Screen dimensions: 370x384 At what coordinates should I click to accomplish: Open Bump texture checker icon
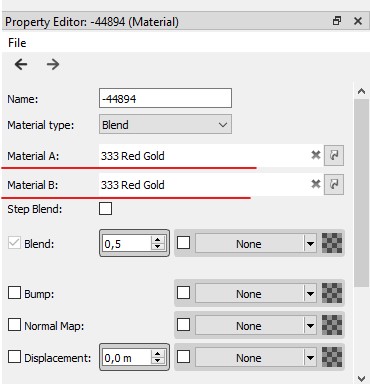(x=332, y=293)
